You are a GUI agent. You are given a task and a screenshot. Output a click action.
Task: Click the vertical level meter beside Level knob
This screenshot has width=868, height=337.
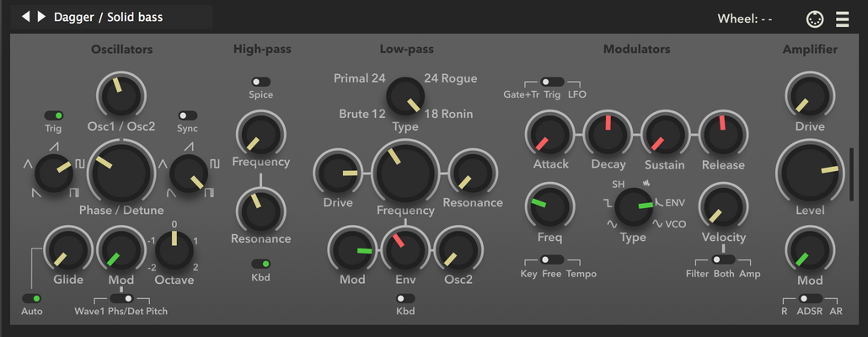click(x=851, y=174)
